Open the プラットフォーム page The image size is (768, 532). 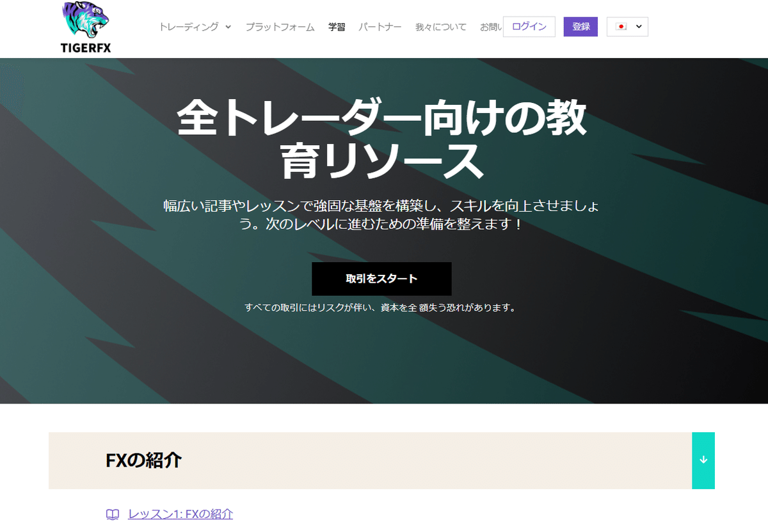pos(280,27)
